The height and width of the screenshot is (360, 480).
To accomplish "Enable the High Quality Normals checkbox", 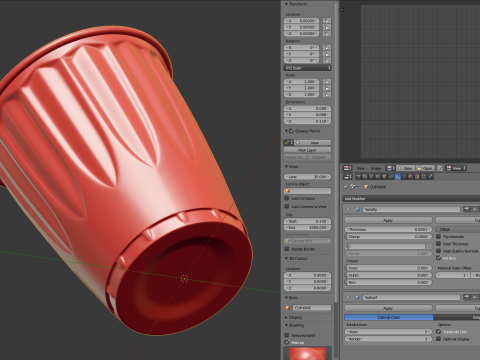I will point(439,251).
